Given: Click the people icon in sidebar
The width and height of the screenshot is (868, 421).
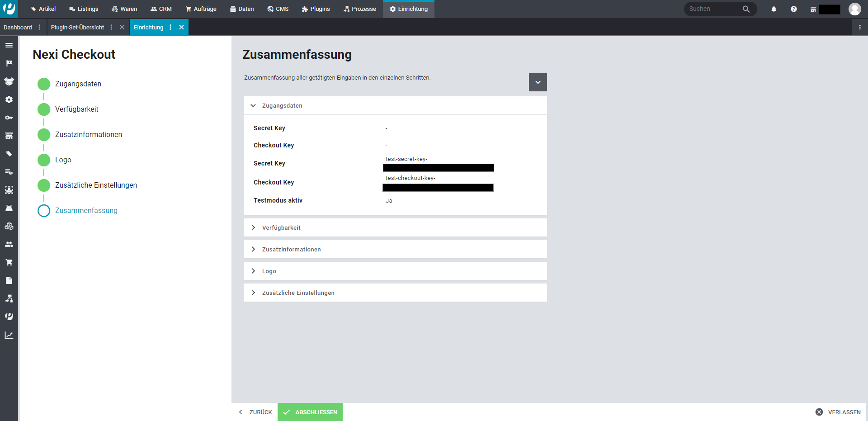Looking at the screenshot, I should pyautogui.click(x=9, y=244).
